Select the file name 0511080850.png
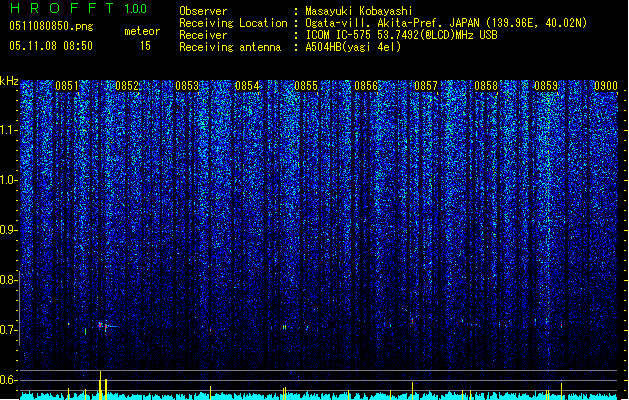Screen dimensions: 629x400 tap(51, 26)
